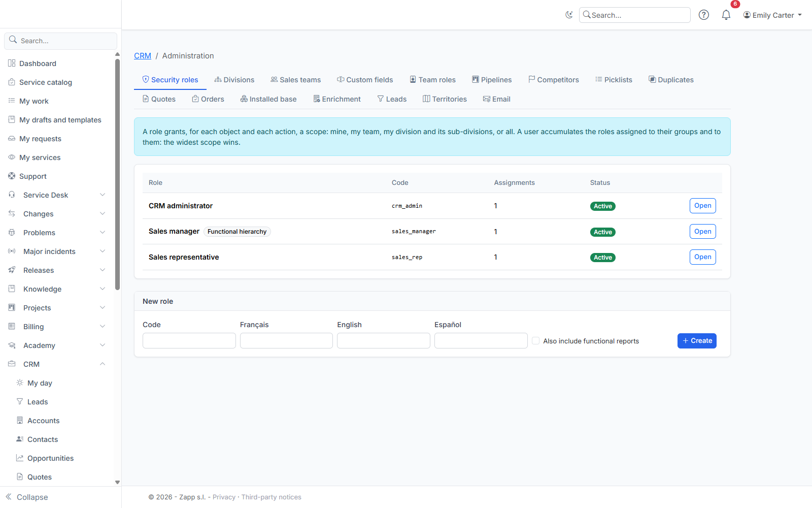Expand the Knowledge menu chevron
Image resolution: width=812 pixels, height=508 pixels.
coord(103,289)
